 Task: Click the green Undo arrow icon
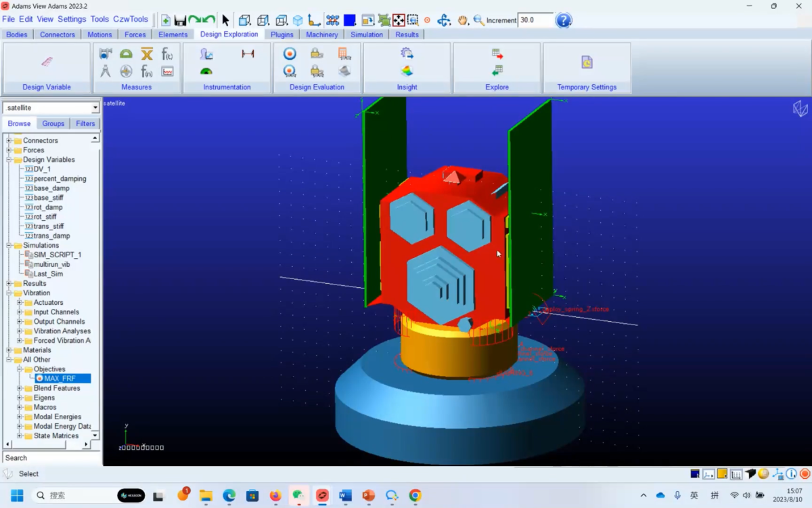pyautogui.click(x=209, y=20)
